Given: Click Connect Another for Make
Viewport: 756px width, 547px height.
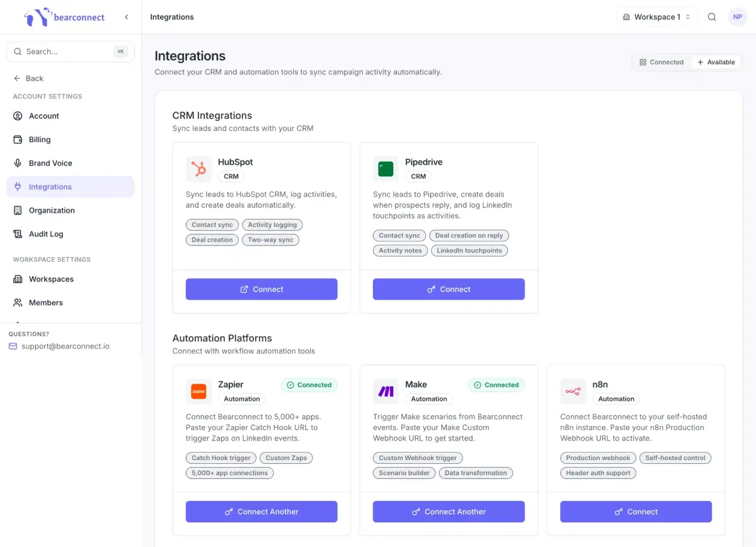Looking at the screenshot, I should (449, 512).
